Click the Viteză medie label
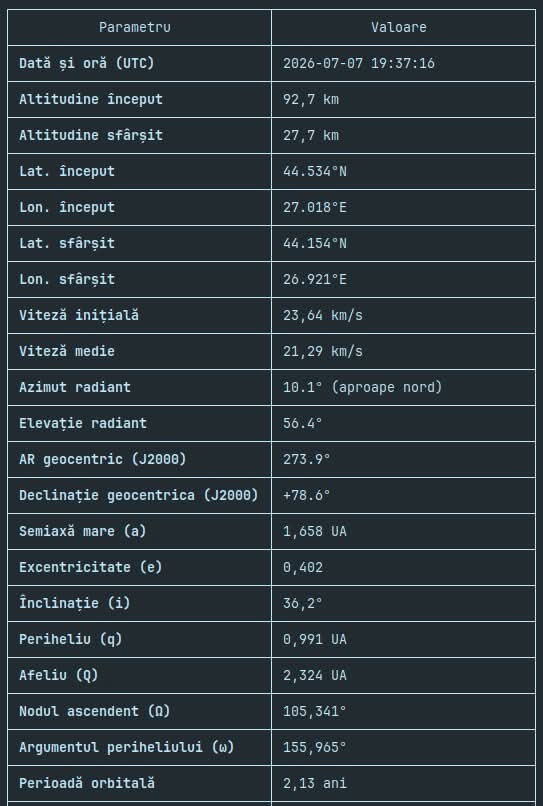This screenshot has width=543, height=806. click(67, 351)
